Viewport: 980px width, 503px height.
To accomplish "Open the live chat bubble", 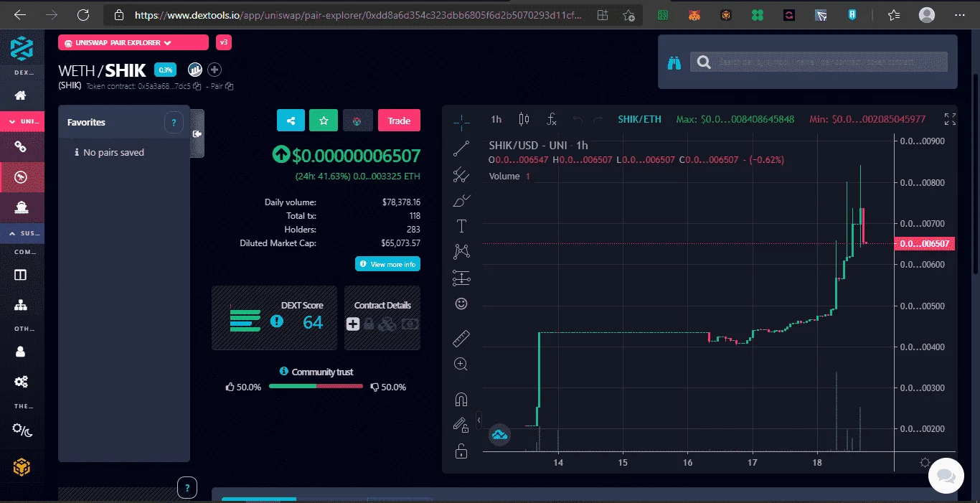I will [x=946, y=476].
